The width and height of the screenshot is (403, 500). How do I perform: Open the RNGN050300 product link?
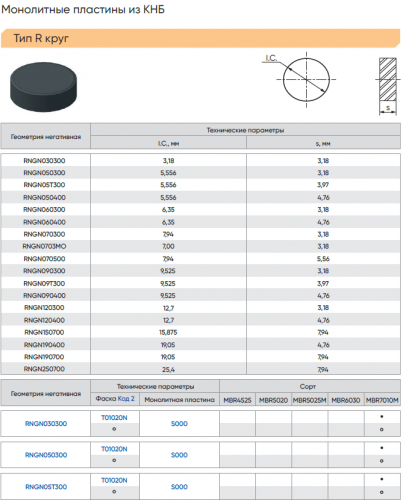(46, 455)
